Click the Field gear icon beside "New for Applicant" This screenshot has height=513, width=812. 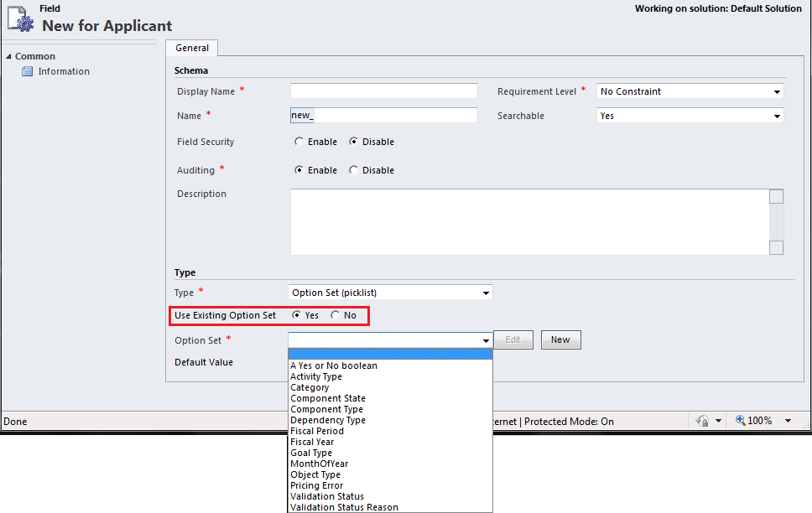20,18
